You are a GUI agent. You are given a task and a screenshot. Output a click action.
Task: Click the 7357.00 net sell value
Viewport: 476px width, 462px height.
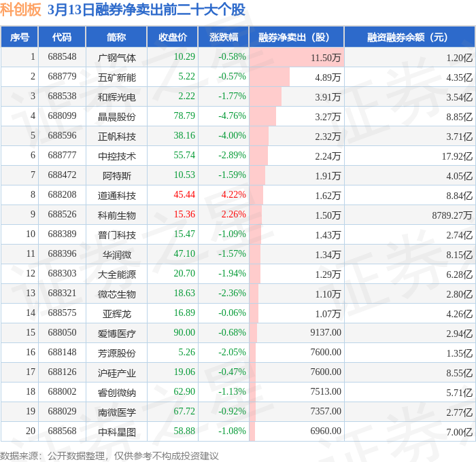(x=326, y=412)
